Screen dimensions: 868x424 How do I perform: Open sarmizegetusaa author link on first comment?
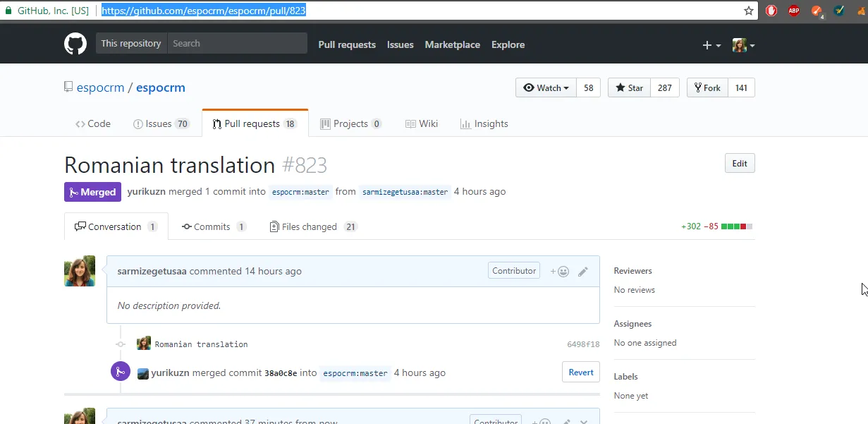(x=152, y=271)
